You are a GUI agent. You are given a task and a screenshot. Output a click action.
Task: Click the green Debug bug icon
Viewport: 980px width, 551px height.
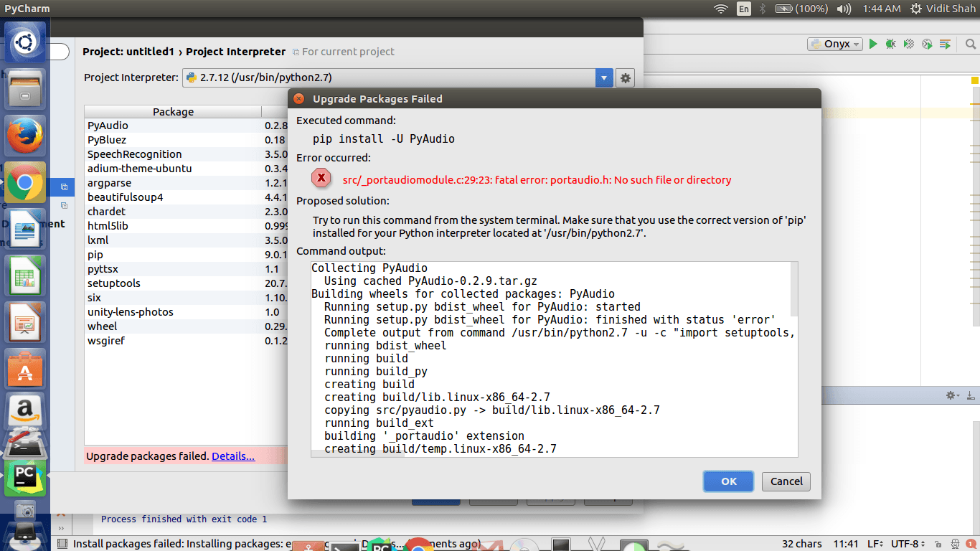pyautogui.click(x=890, y=44)
